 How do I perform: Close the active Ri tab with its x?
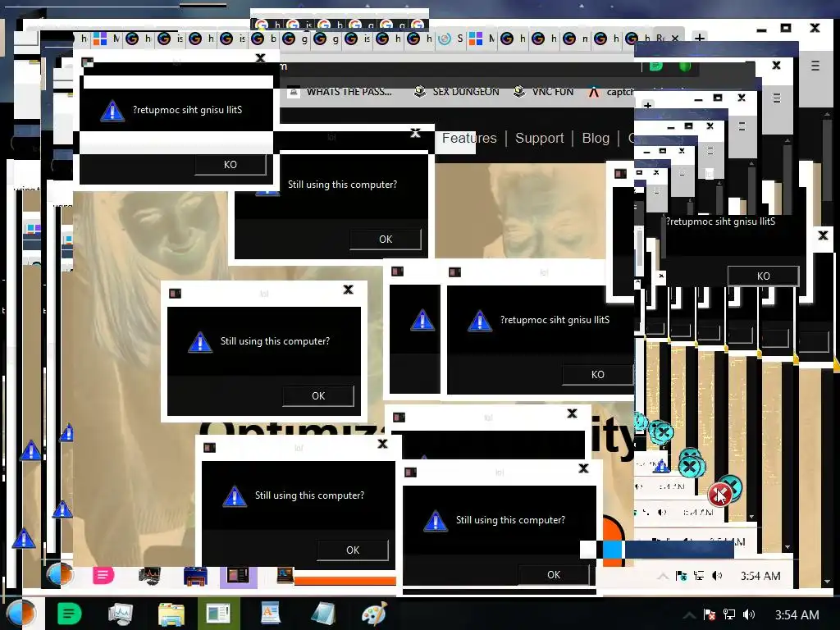675,38
